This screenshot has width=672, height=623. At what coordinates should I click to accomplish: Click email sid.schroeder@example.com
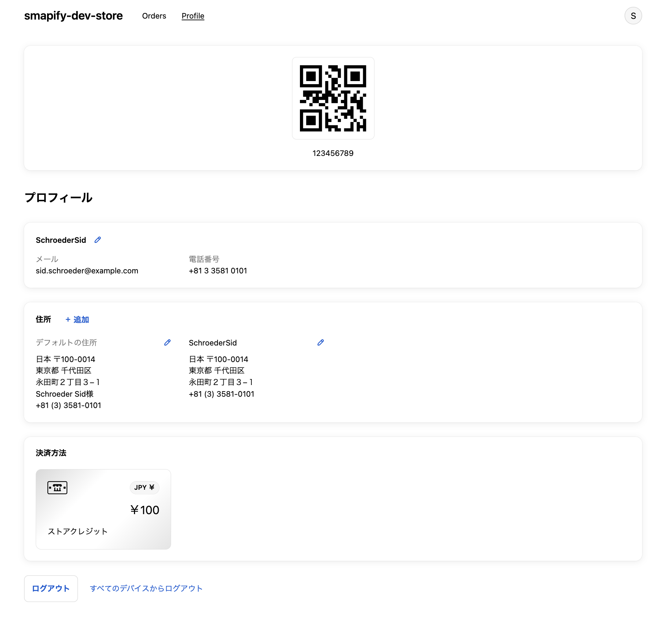87,271
